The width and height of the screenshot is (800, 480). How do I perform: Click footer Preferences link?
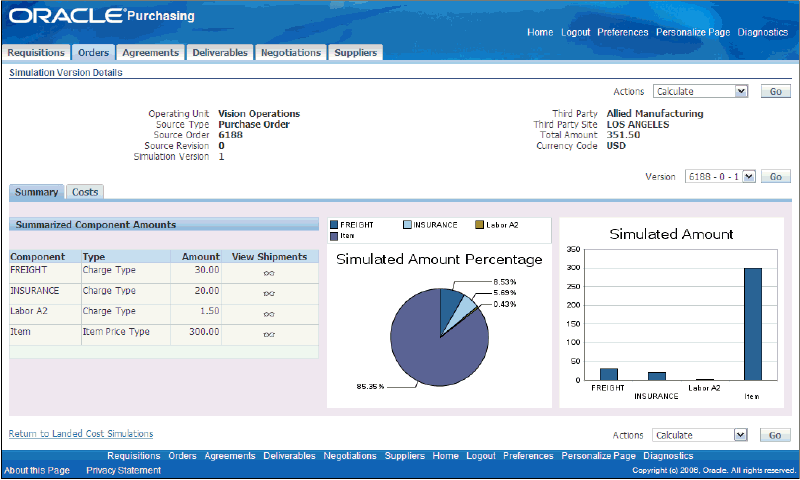[x=528, y=456]
